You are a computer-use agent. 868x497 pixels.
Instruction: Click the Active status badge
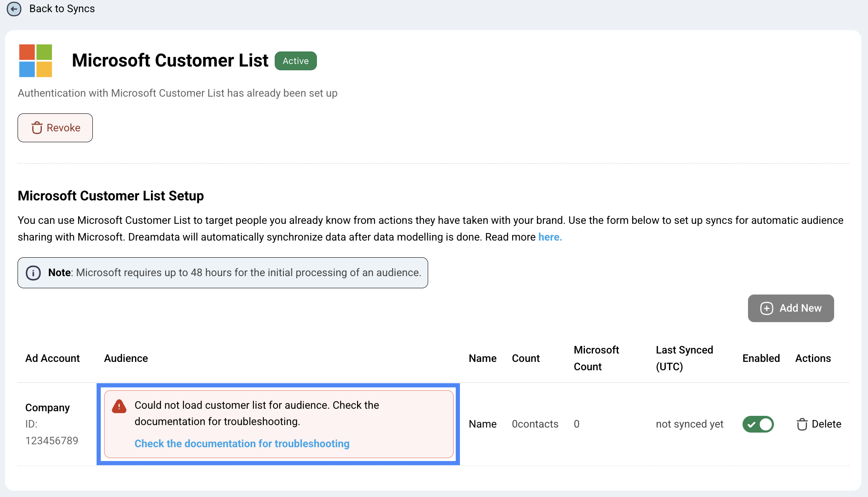pyautogui.click(x=295, y=61)
